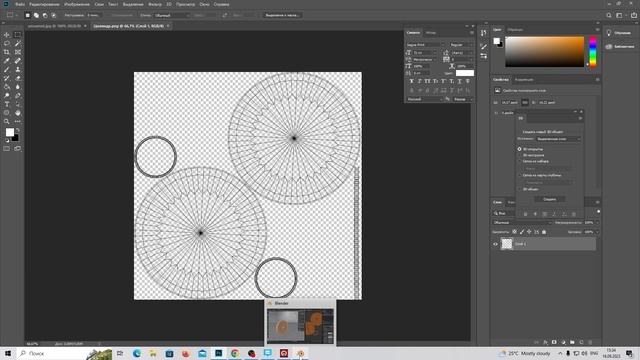Click the Создать button in 3D panel
The image size is (640, 360).
point(550,199)
